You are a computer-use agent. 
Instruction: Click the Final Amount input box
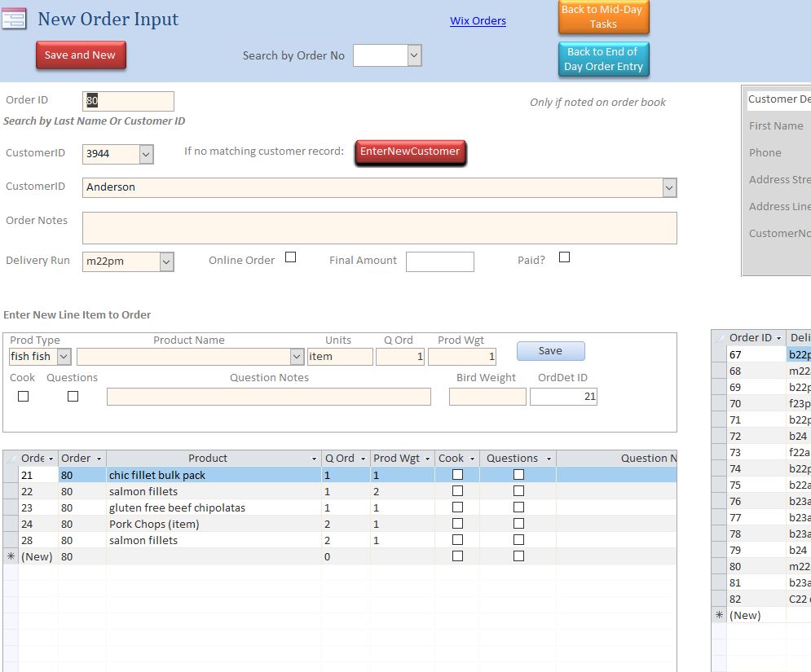point(439,261)
